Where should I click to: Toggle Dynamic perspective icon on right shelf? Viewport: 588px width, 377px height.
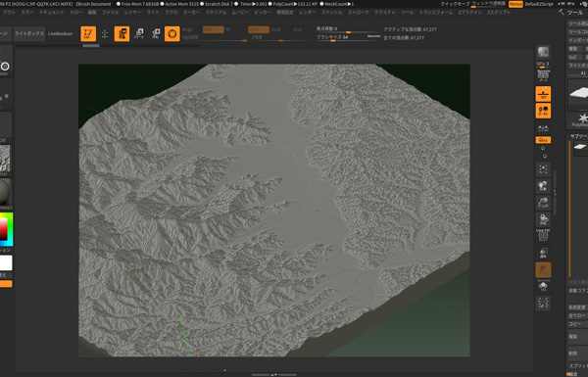[543, 76]
